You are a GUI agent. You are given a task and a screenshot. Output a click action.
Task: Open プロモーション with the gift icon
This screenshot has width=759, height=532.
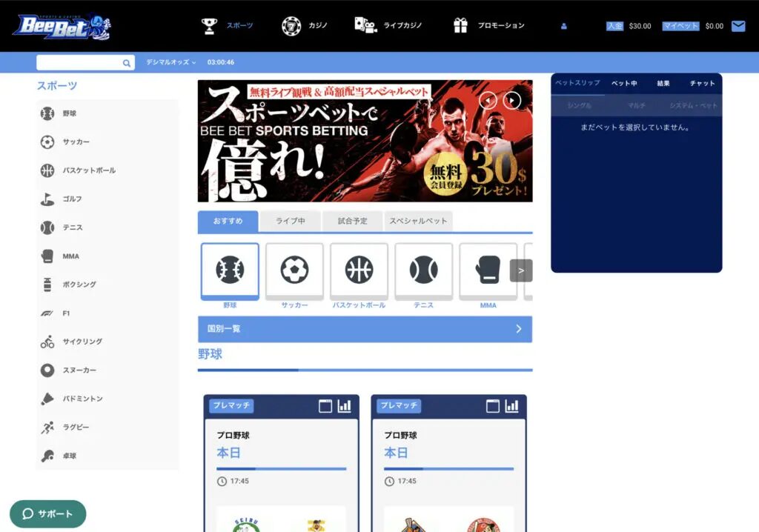(x=489, y=25)
